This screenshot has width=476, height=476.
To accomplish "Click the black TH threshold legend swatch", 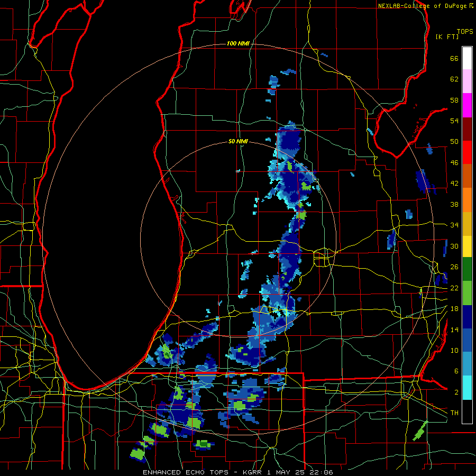I will coord(467,411).
